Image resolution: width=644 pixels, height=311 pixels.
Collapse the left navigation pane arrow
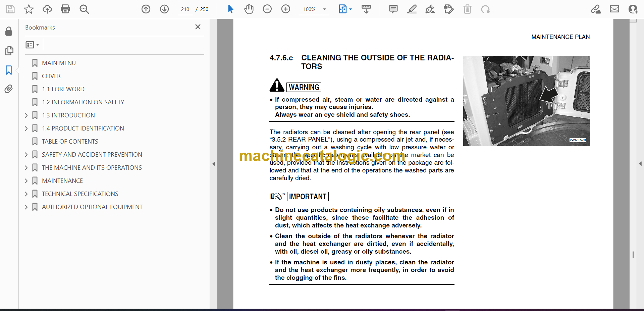coord(214,164)
